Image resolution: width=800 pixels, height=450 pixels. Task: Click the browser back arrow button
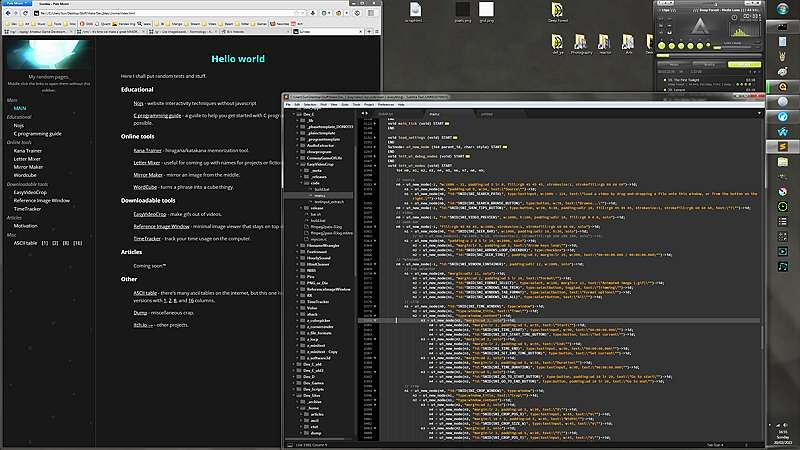[x=7, y=13]
